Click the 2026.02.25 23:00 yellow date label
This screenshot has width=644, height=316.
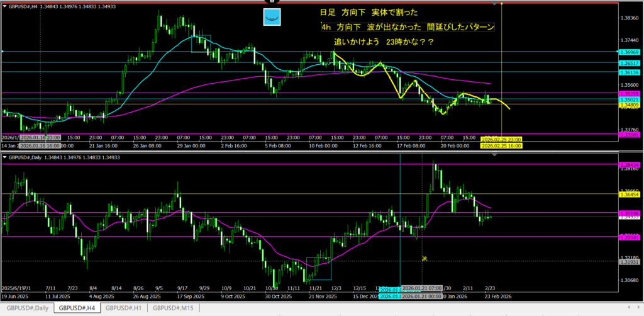point(501,138)
